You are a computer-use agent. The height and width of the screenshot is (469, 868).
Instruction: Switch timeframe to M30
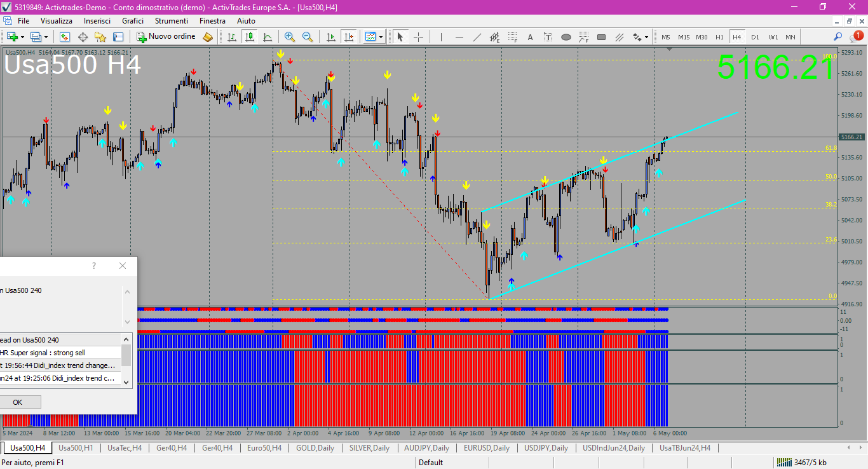702,37
